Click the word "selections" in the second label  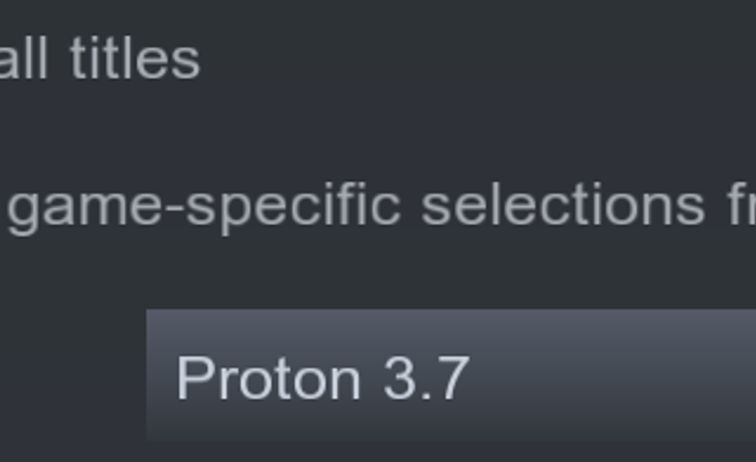pyautogui.click(x=562, y=205)
